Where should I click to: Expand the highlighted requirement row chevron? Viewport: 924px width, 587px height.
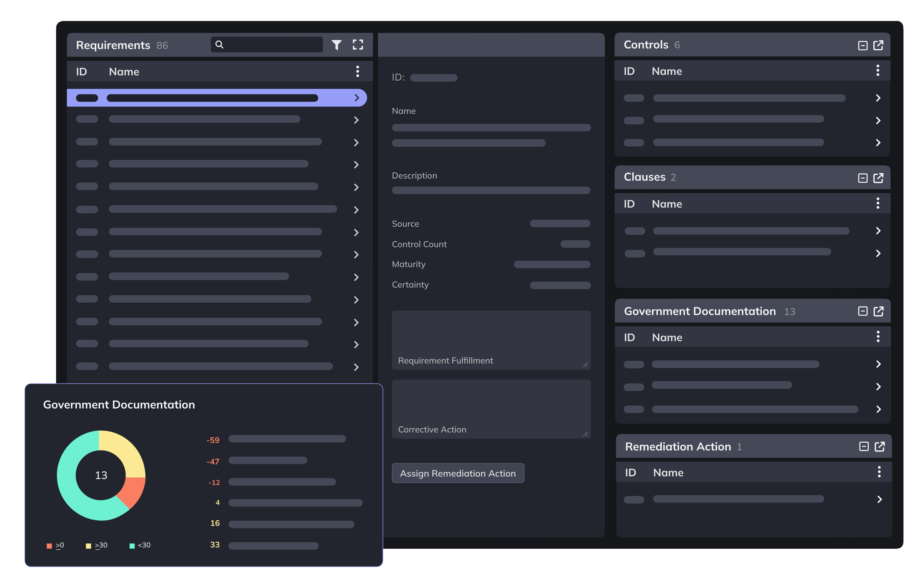point(357,98)
